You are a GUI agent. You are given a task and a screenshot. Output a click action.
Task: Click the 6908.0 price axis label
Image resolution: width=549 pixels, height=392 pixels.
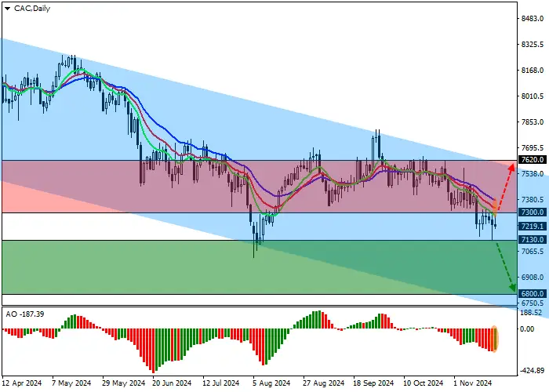coord(533,278)
